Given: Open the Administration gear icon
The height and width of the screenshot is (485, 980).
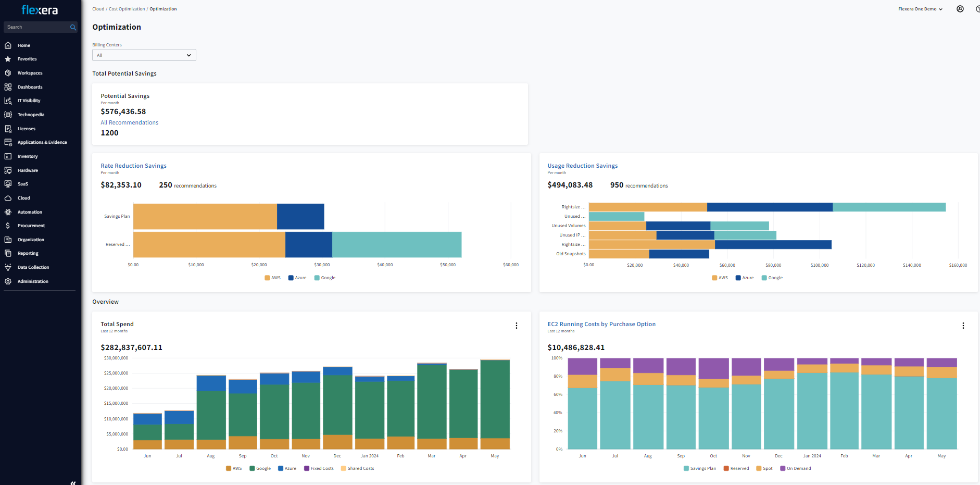Looking at the screenshot, I should [8, 281].
